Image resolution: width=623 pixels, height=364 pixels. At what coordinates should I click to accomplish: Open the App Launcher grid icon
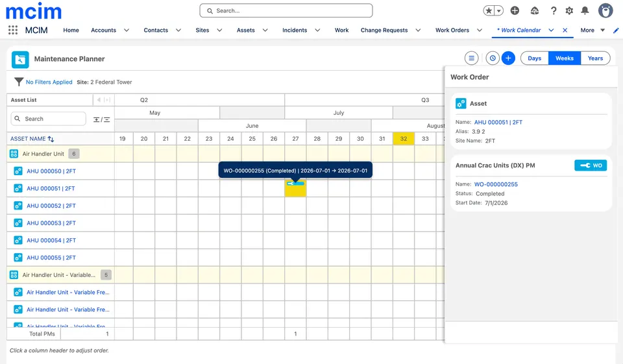(x=13, y=30)
